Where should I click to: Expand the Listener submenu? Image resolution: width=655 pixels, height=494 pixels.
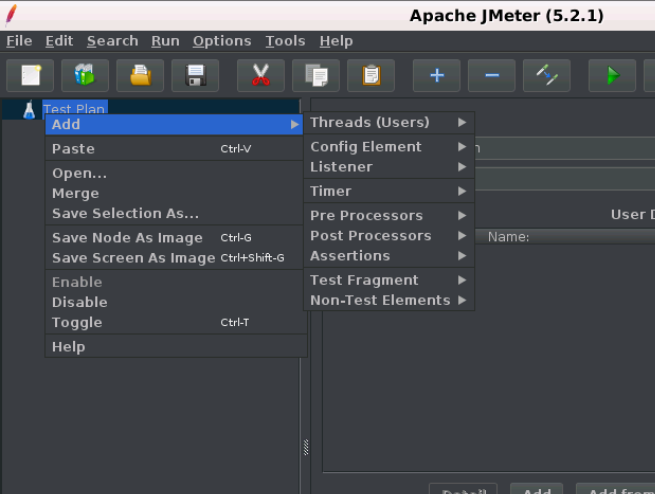[x=389, y=167]
